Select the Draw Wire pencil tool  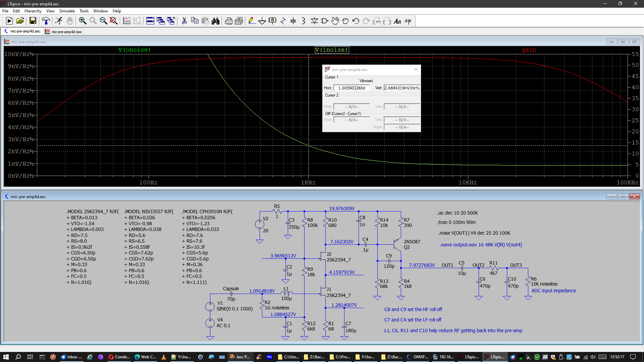[252, 21]
